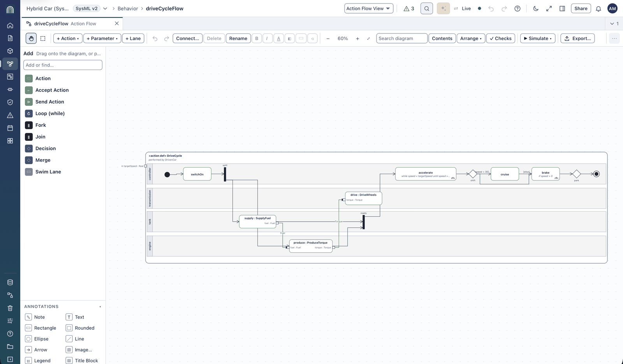The width and height of the screenshot is (623, 364).
Task: Expand the project chevron next to SysML v2
Action: 105,9
